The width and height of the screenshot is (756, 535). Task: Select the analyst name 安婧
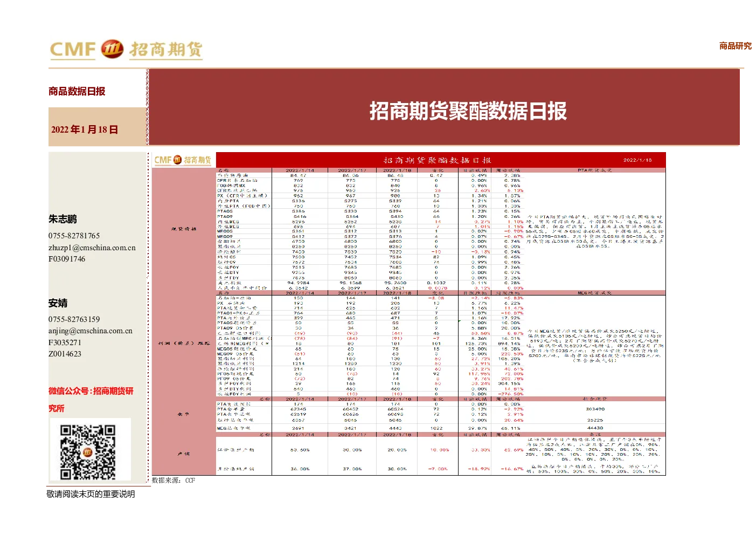click(58, 303)
